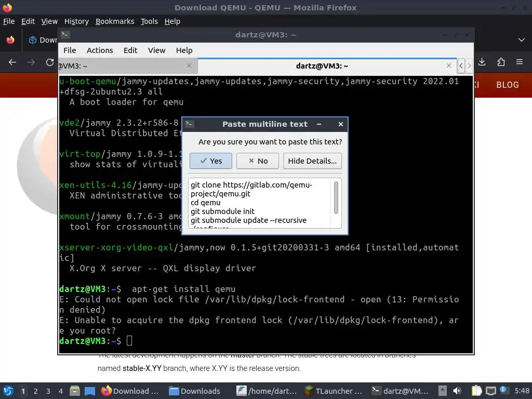Switch to workspace 4
Screen dimensions: 532x399
point(61,391)
